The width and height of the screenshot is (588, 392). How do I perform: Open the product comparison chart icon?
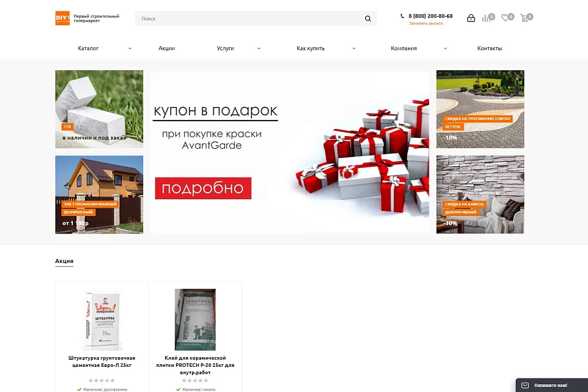coord(485,18)
